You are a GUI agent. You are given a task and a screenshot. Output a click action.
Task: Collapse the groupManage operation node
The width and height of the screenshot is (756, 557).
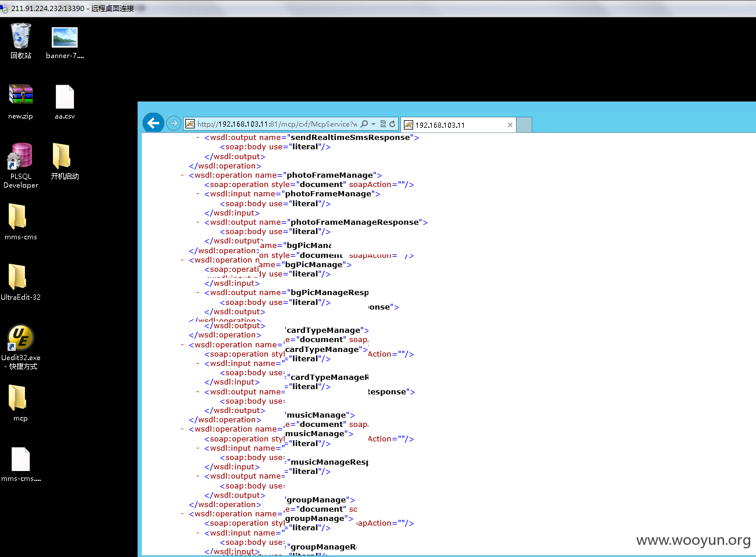click(182, 514)
